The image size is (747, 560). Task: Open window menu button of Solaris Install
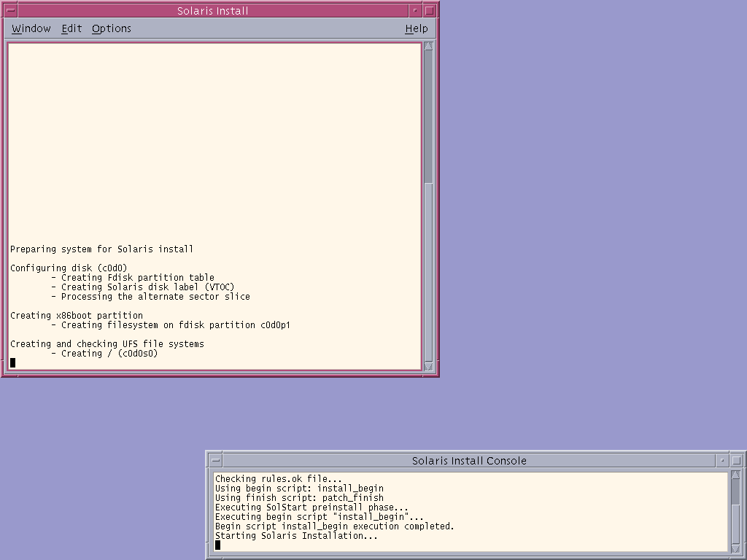click(10, 10)
